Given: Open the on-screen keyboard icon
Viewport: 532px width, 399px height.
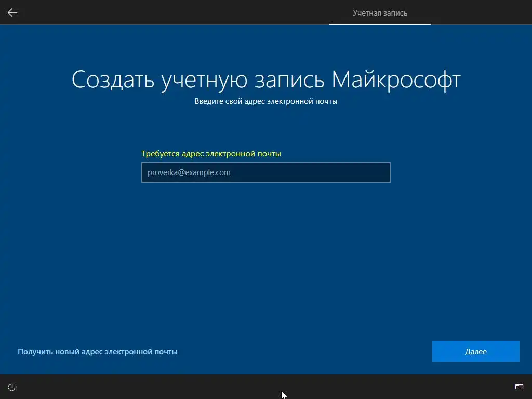Looking at the screenshot, I should (x=519, y=387).
